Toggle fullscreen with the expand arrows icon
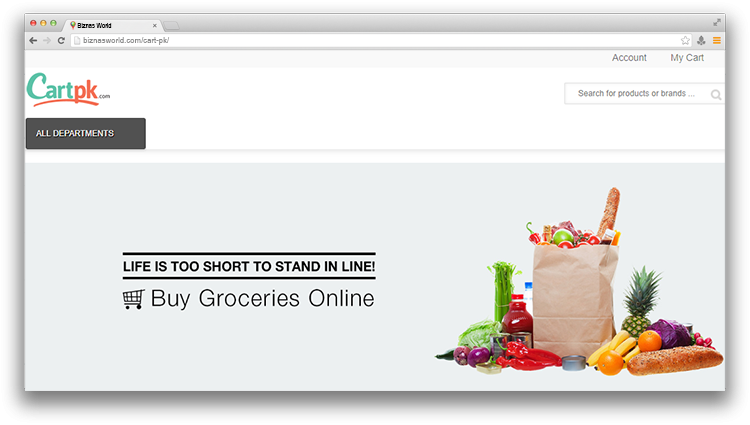 (717, 22)
